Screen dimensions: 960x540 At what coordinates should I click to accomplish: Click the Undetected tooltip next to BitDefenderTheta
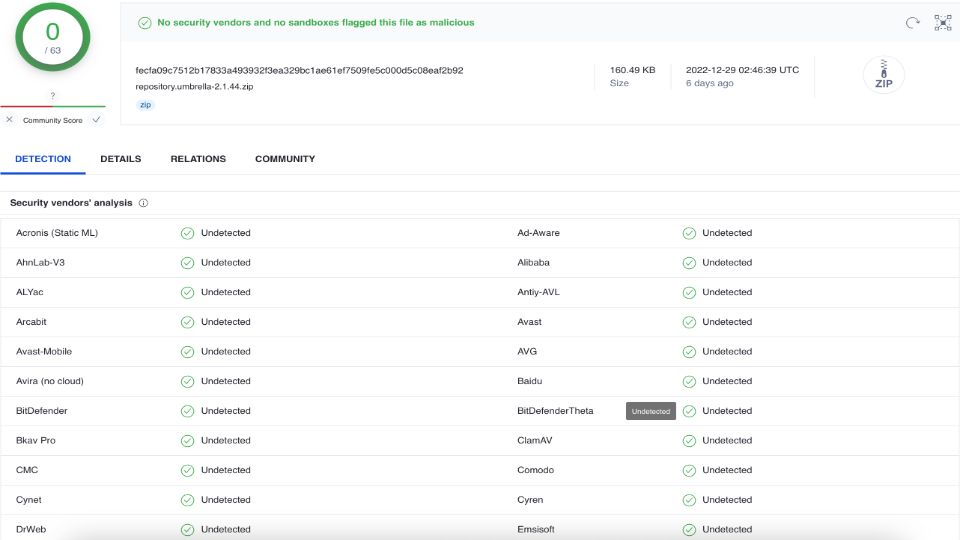point(651,411)
